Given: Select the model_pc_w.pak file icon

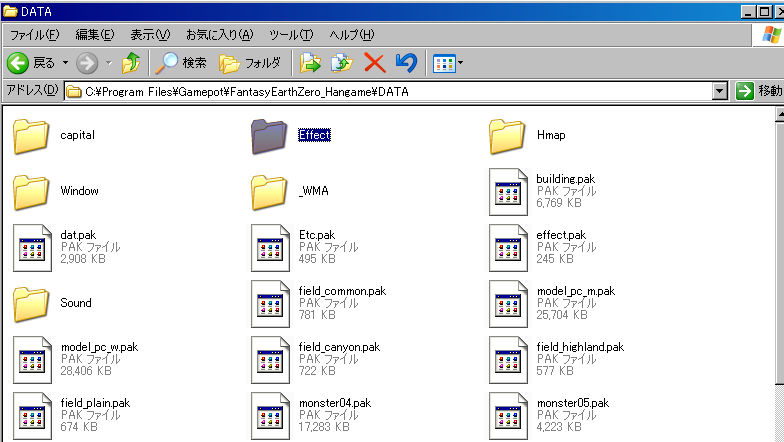Looking at the screenshot, I should 32,360.
